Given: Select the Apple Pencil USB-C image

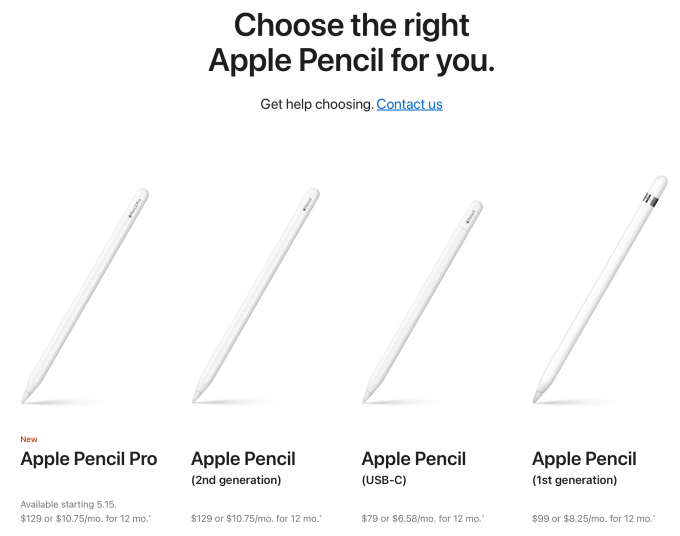Looking at the screenshot, I should tap(425, 300).
